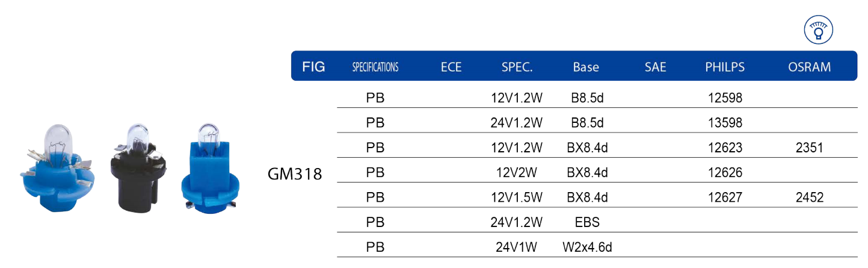Click the FIG column header
Image resolution: width=868 pixels, height=268 pixels.
[313, 67]
